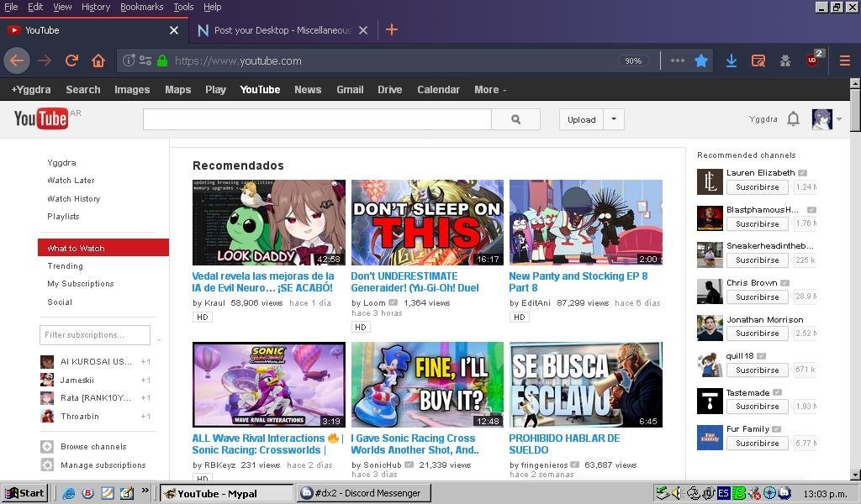Expand the dropdown arrow beside Upload

(614, 119)
